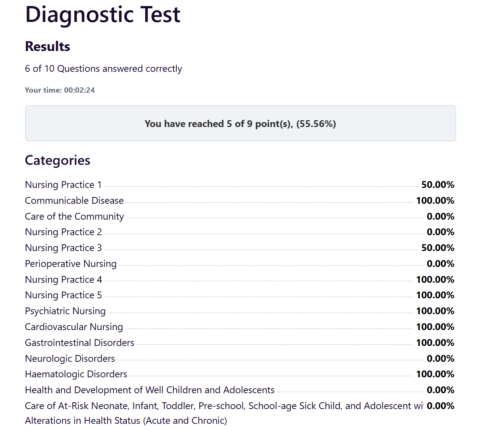Select the Nursing Practice 1 category row
504x431 pixels.
click(240, 185)
